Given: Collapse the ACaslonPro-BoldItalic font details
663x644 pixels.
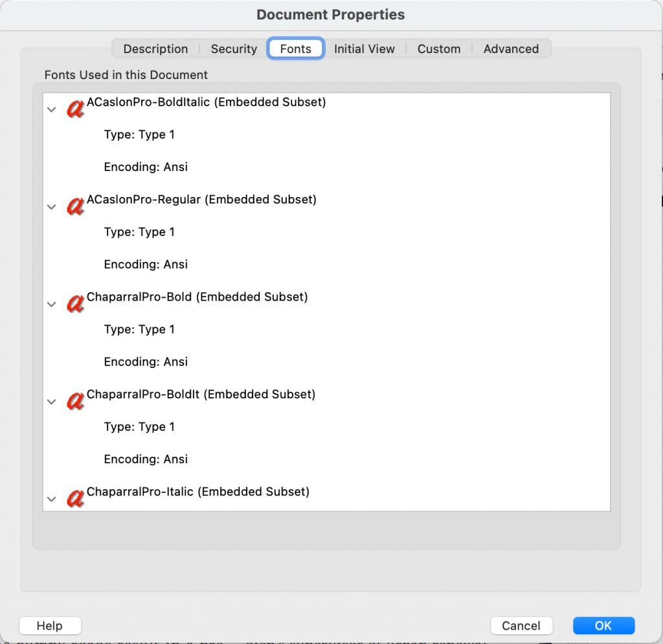Looking at the screenshot, I should click(x=51, y=109).
